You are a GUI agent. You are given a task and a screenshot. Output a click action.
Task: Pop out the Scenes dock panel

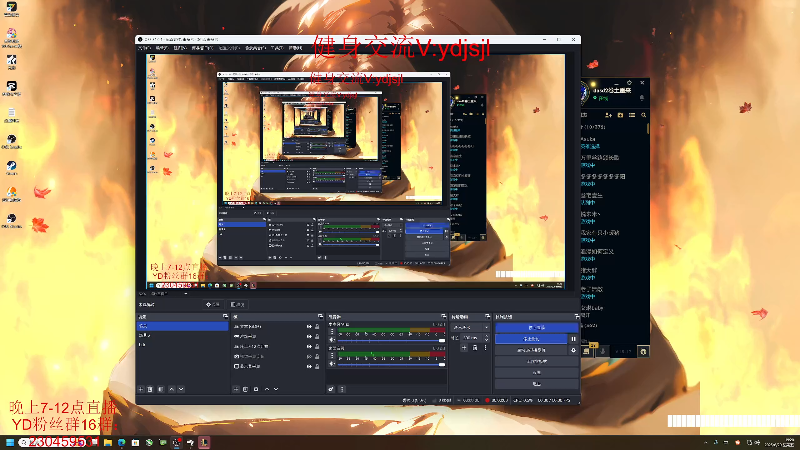coord(226,316)
